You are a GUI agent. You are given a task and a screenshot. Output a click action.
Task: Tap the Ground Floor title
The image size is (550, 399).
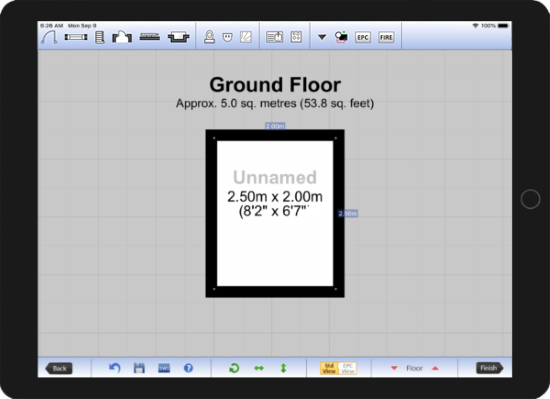pyautogui.click(x=275, y=85)
